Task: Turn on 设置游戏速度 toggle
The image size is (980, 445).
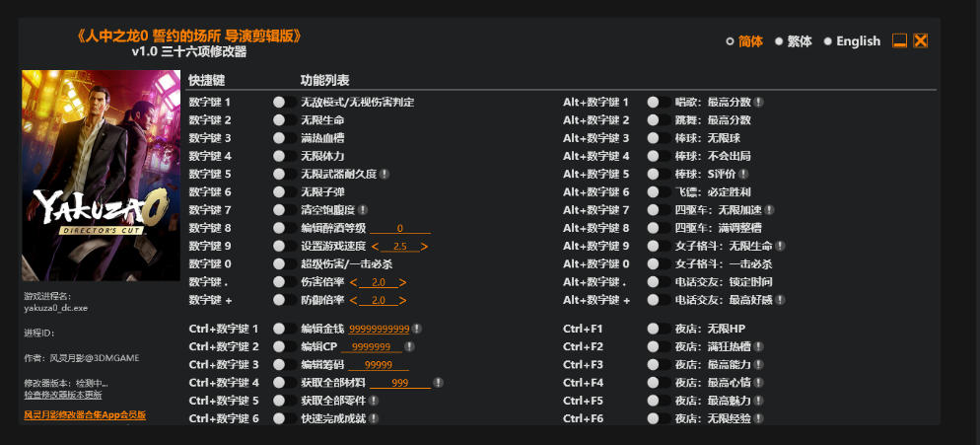Action: (x=284, y=246)
